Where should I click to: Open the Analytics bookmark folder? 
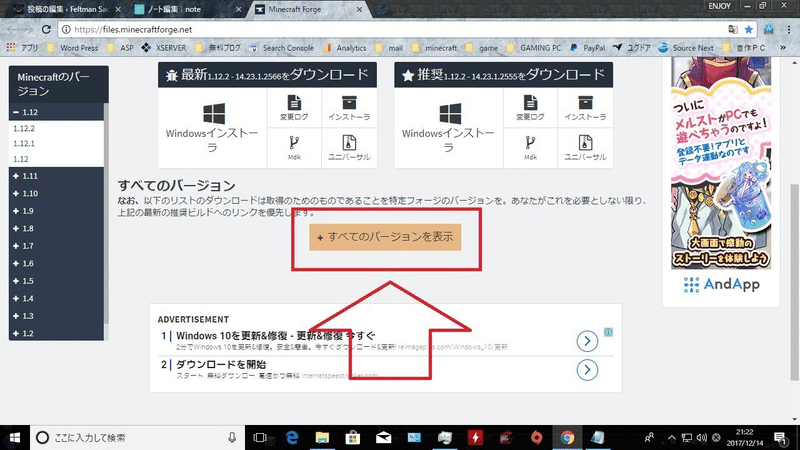(345, 47)
